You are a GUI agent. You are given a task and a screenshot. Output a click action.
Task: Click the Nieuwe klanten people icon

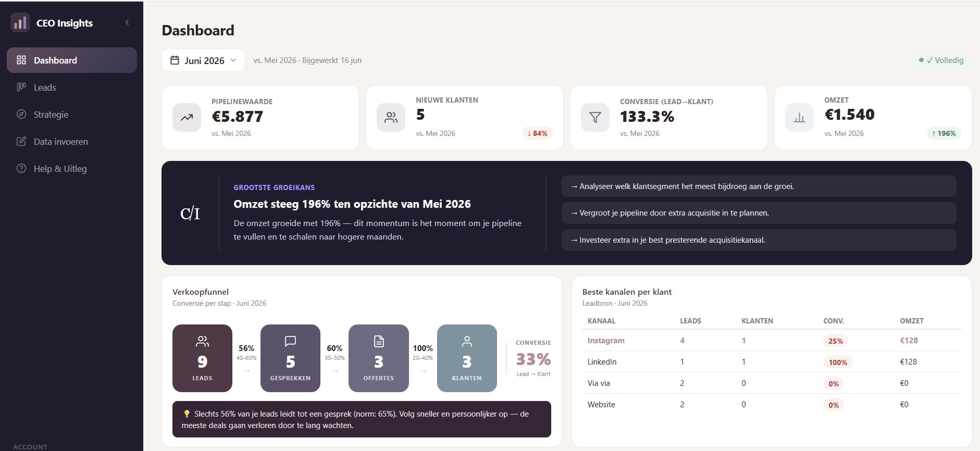point(391,118)
